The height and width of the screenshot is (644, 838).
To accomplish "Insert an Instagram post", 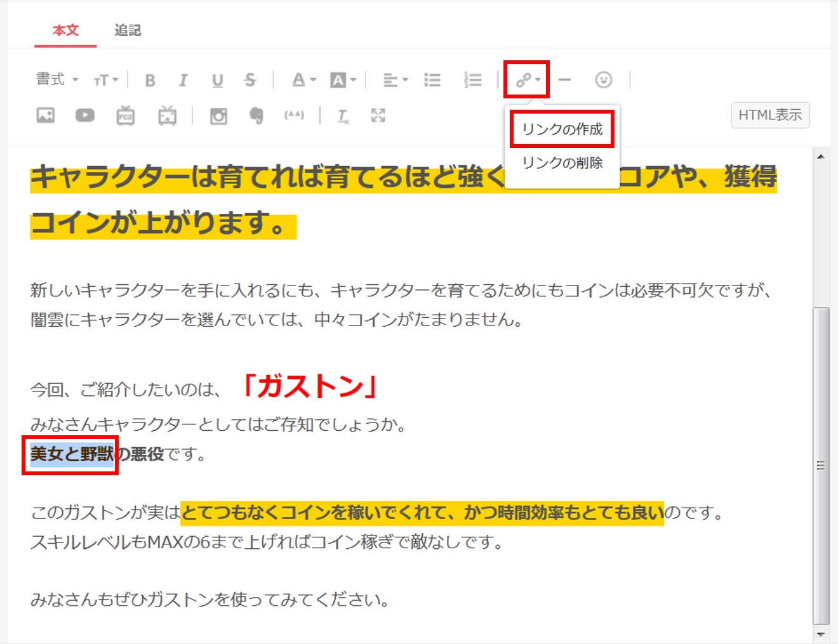I will 218,115.
